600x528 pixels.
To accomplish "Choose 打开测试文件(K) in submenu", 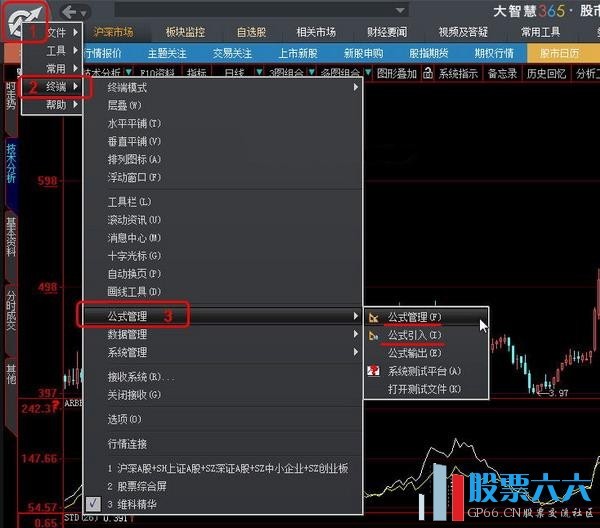I will pos(424,389).
